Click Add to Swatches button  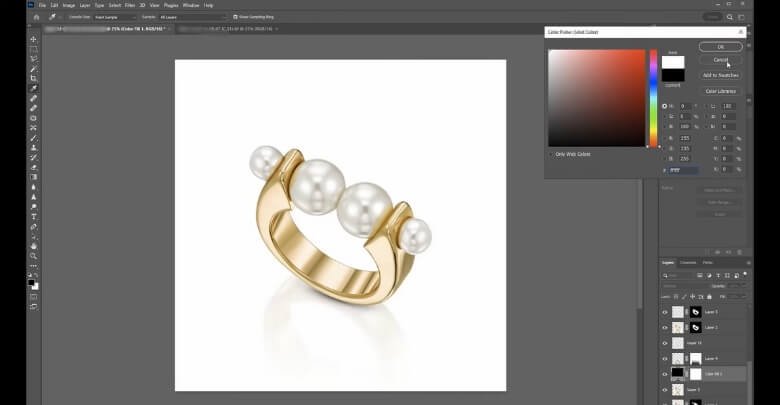tap(721, 75)
